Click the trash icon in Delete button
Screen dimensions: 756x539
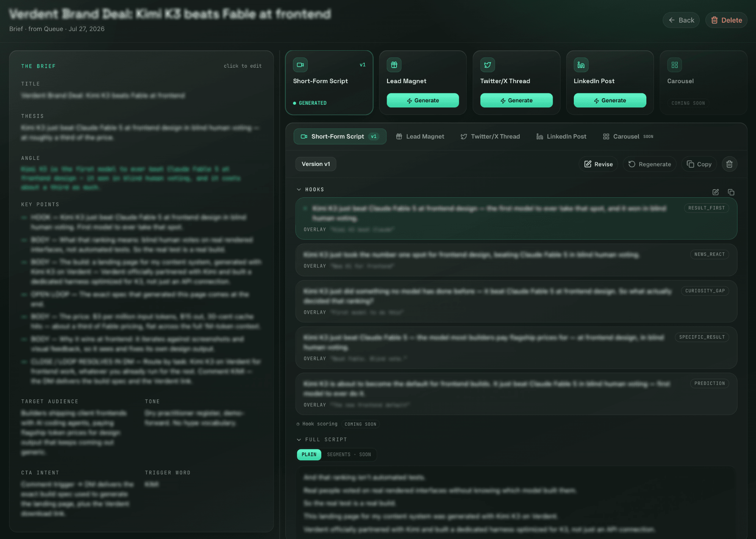pyautogui.click(x=714, y=20)
